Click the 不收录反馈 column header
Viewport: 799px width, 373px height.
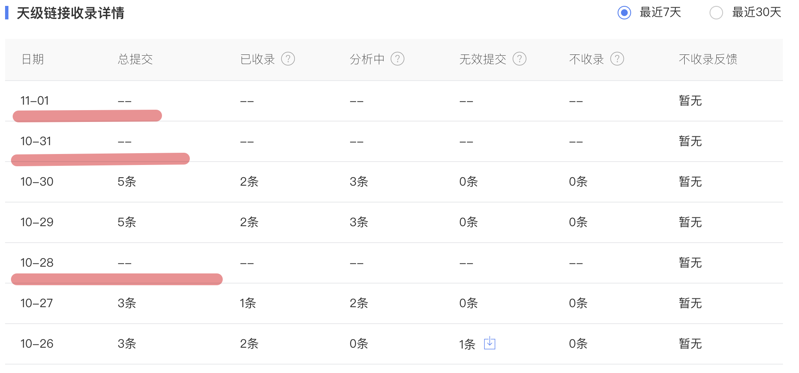click(708, 60)
